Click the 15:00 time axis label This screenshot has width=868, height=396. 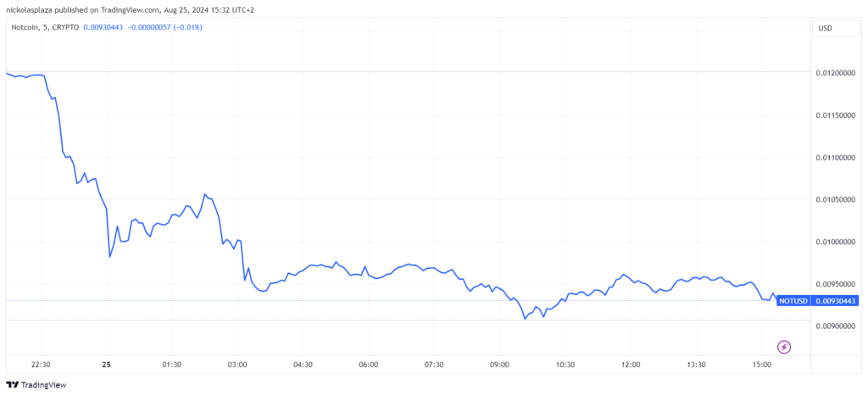pos(761,365)
